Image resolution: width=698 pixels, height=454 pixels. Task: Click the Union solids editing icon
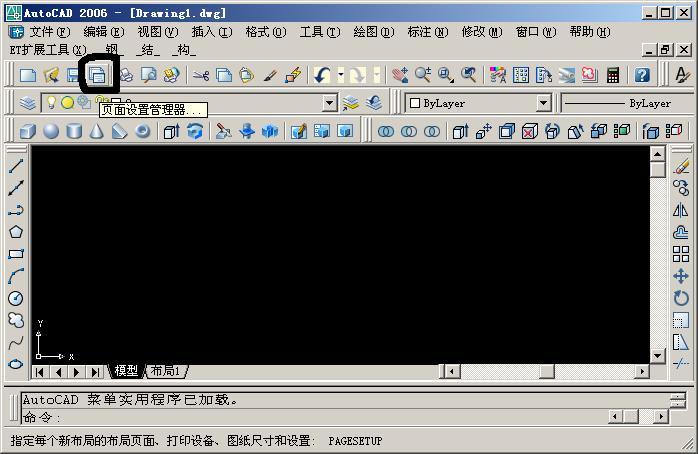click(386, 131)
